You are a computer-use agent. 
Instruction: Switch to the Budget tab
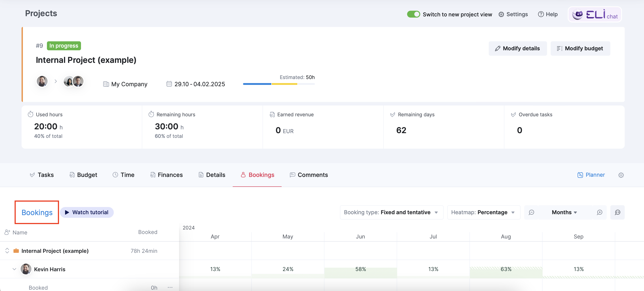click(83, 175)
